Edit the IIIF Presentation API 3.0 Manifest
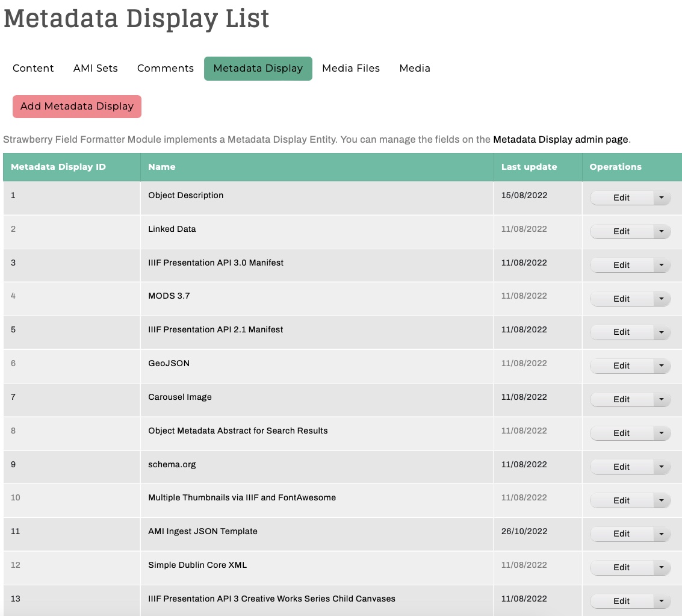This screenshot has width=682, height=616. (621, 265)
